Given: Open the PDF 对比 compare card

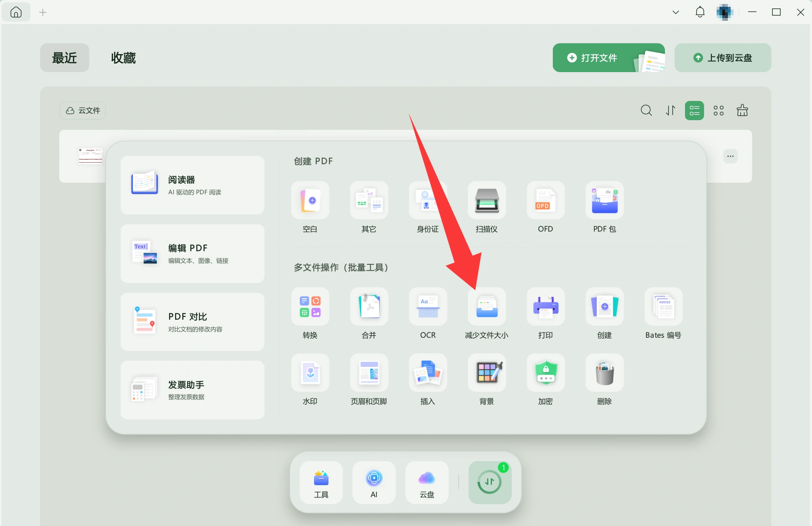Looking at the screenshot, I should [x=192, y=322].
